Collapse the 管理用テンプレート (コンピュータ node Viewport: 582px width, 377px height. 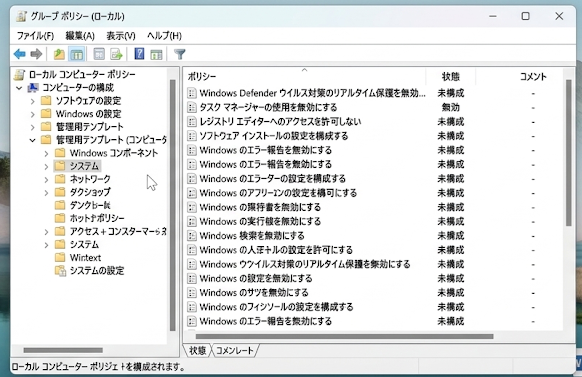[x=33, y=140]
